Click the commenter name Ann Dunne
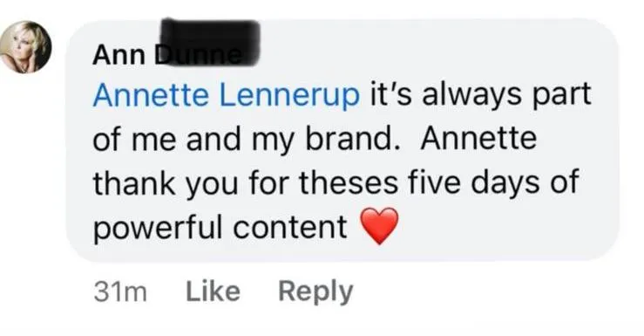 [x=167, y=55]
